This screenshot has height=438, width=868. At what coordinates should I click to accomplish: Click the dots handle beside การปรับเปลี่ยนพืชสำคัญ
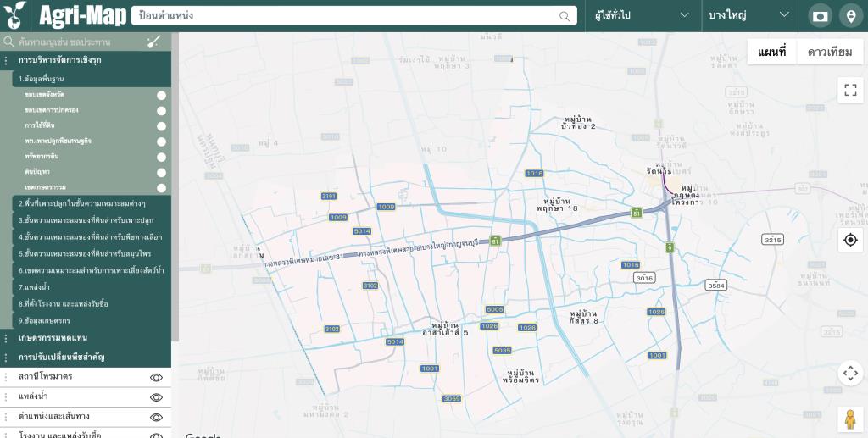point(6,358)
